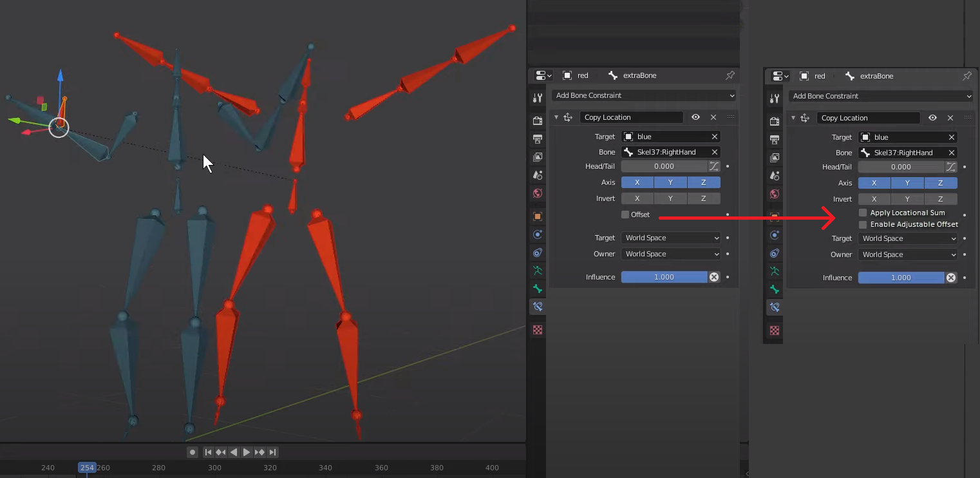This screenshot has height=478, width=980.
Task: Open Render tab in the Apply Locational Sum panel
Action: click(775, 122)
